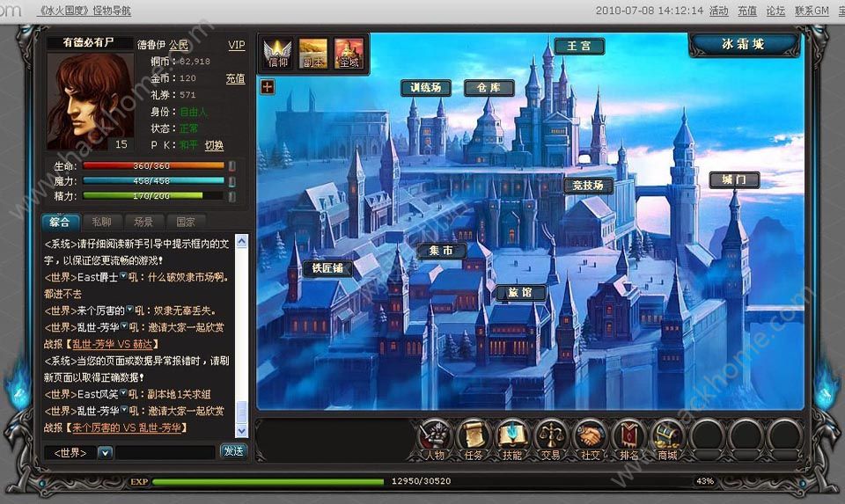Viewport: 845px width, 504px height.
Task: Open the 活动 events menu link
Action: point(719,11)
